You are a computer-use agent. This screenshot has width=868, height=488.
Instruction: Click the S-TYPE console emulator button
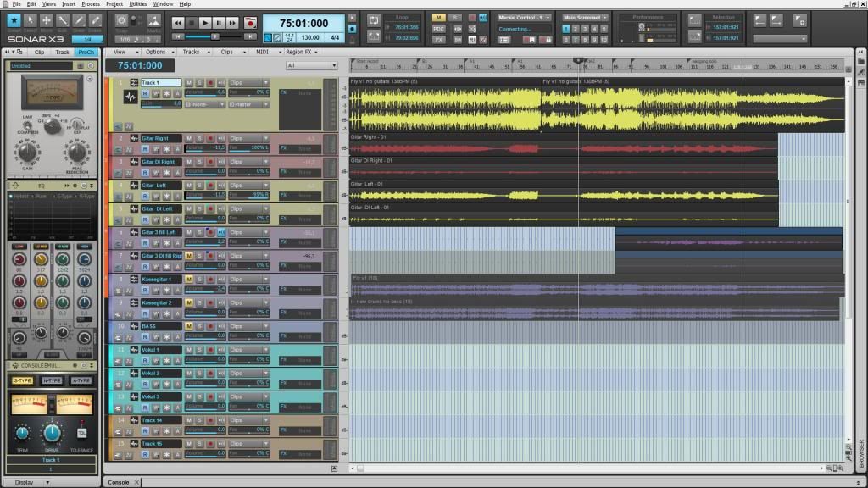pyautogui.click(x=22, y=380)
